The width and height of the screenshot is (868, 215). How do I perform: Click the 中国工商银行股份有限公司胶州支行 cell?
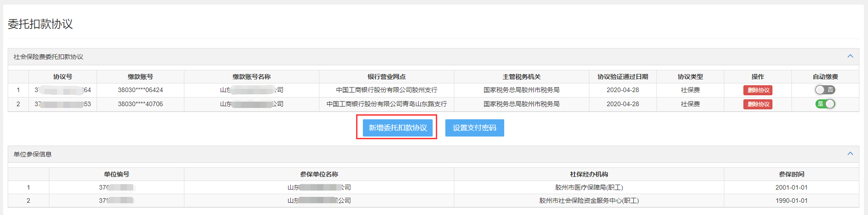click(x=386, y=90)
